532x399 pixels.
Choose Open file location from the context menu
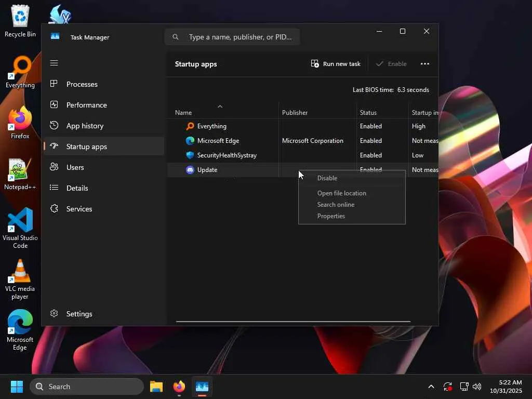[x=352, y=193]
